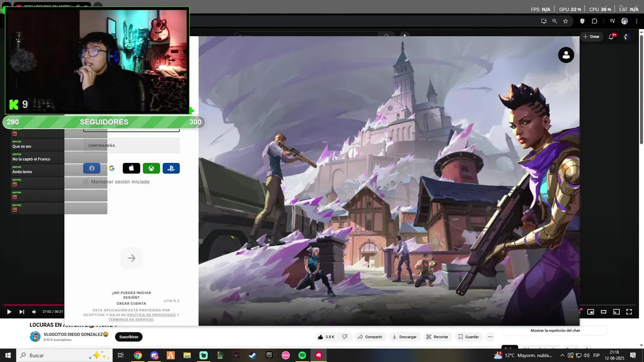Seek on the YouTube red progress bar

(34, 305)
